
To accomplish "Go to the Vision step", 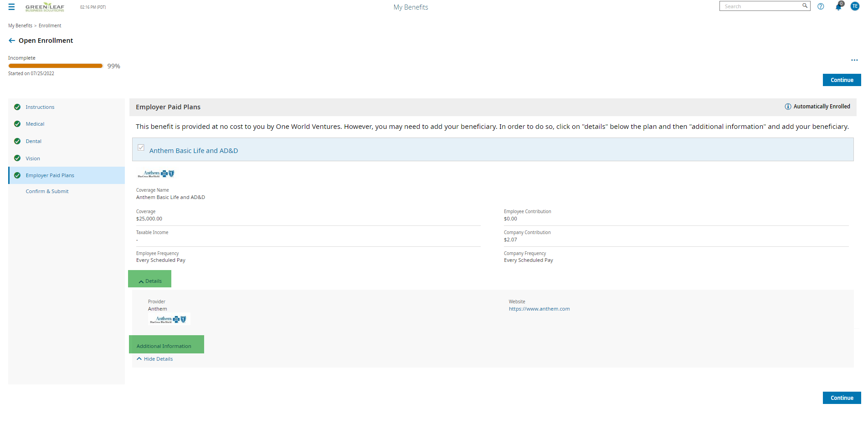I will (33, 158).
